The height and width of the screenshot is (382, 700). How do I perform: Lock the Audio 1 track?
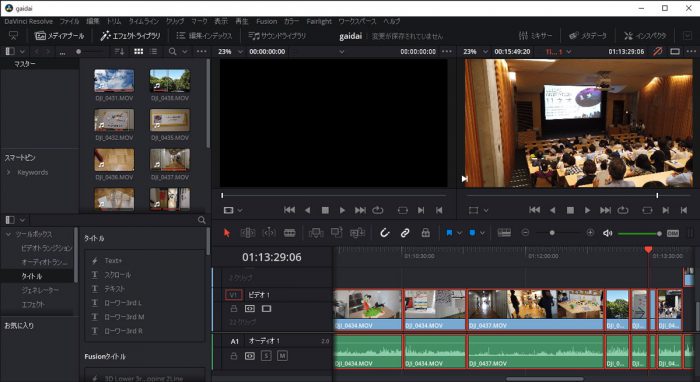click(233, 356)
